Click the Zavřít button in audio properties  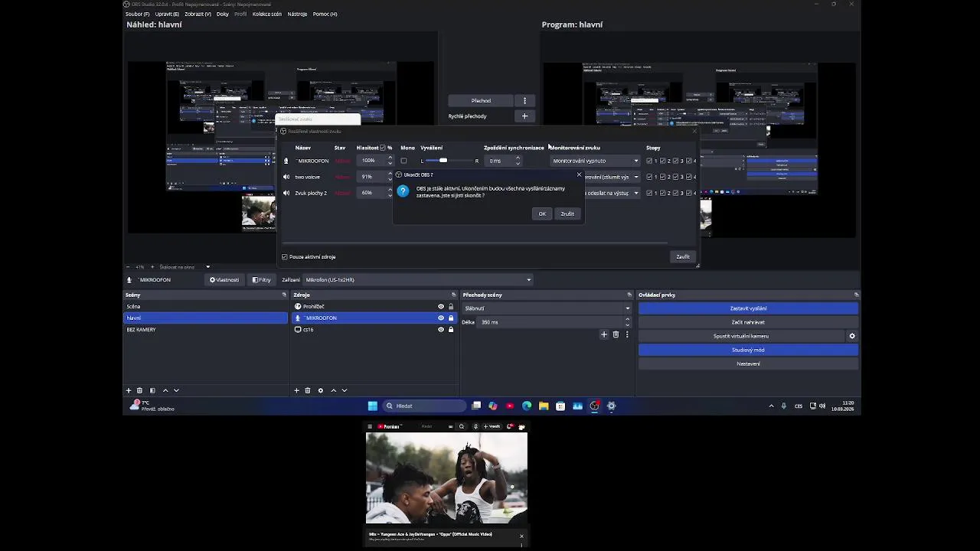pos(682,257)
